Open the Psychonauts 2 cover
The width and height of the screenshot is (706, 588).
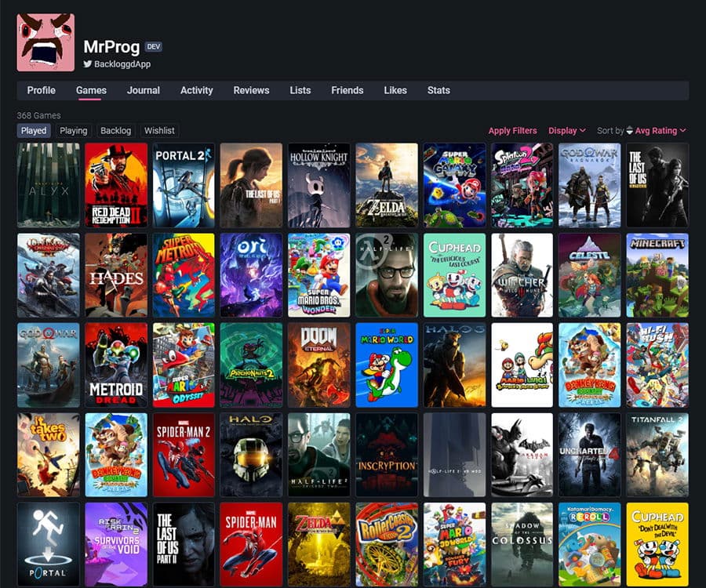point(251,365)
